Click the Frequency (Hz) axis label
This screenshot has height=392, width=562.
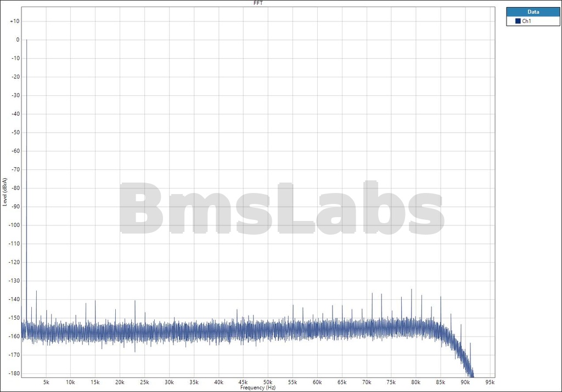[x=258, y=388]
